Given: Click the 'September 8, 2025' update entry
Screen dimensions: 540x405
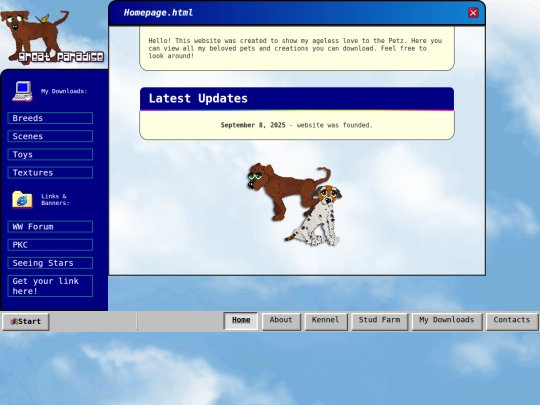Looking at the screenshot, I should [297, 125].
